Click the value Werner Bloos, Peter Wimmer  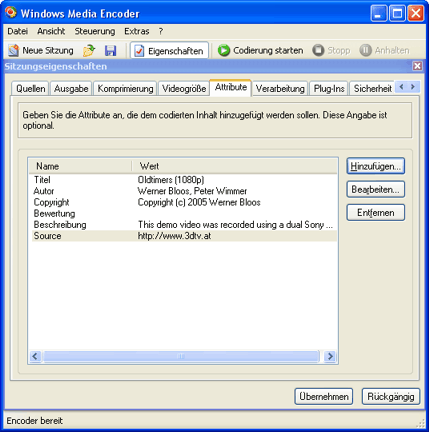[x=192, y=191]
